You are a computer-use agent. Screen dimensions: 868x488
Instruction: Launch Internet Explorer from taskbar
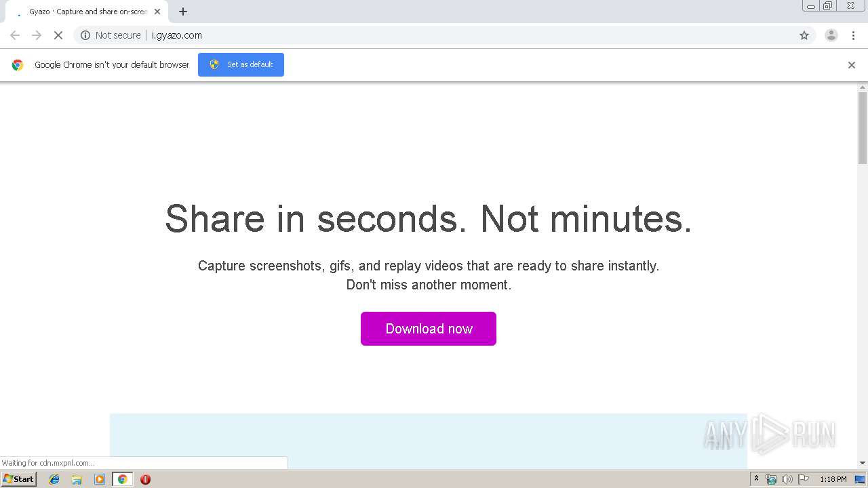(54, 479)
